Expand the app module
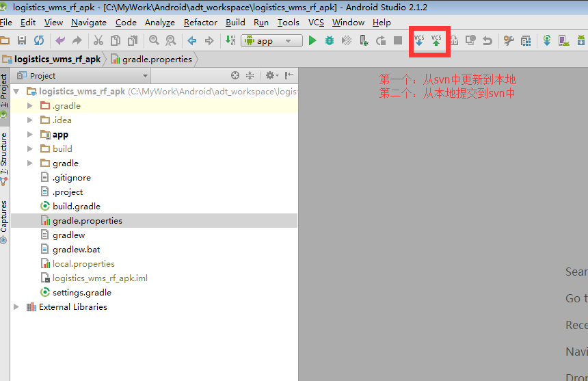588x381 pixels. tap(30, 134)
